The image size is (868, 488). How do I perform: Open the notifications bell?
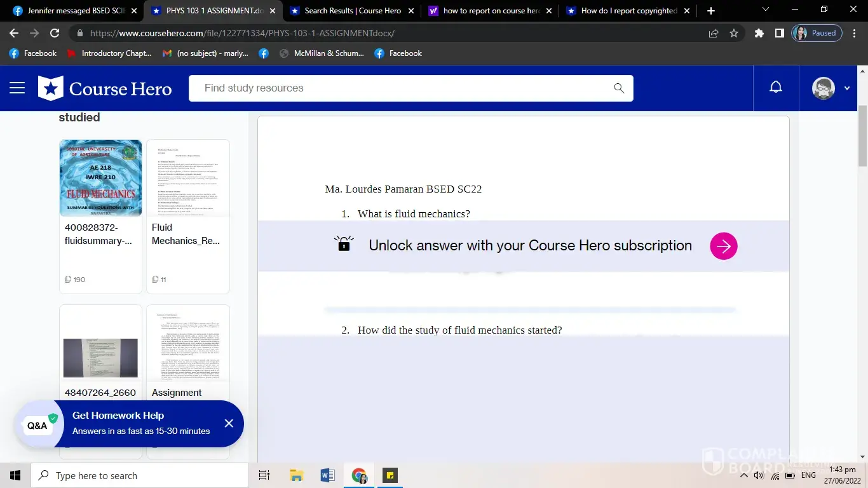pyautogui.click(x=776, y=88)
